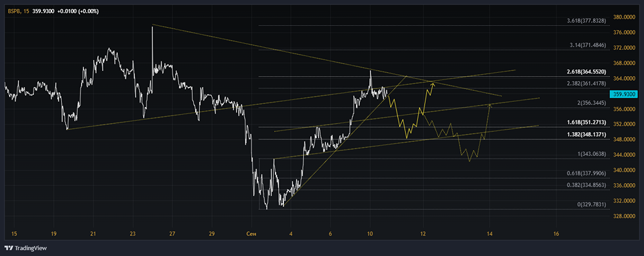The width and height of the screenshot is (644, 256).
Task: Click 368.0000 on the price axis
Action: coord(623,63)
